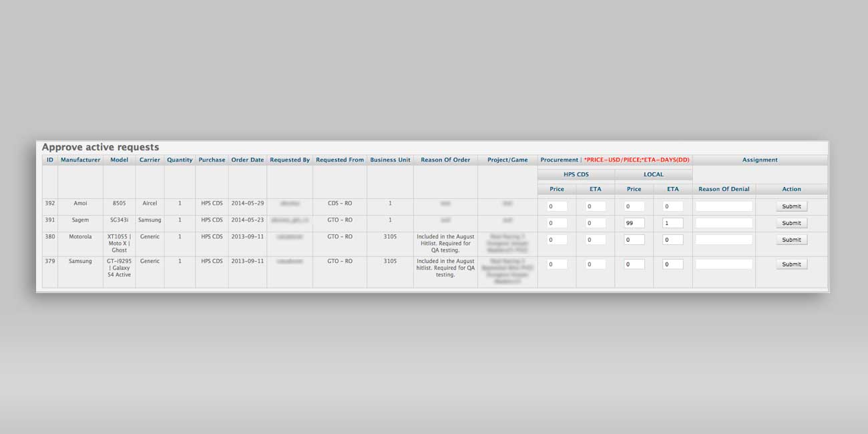This screenshot has height=434, width=868.
Task: Click Reason Of Denial field for Samsung row
Action: point(724,264)
